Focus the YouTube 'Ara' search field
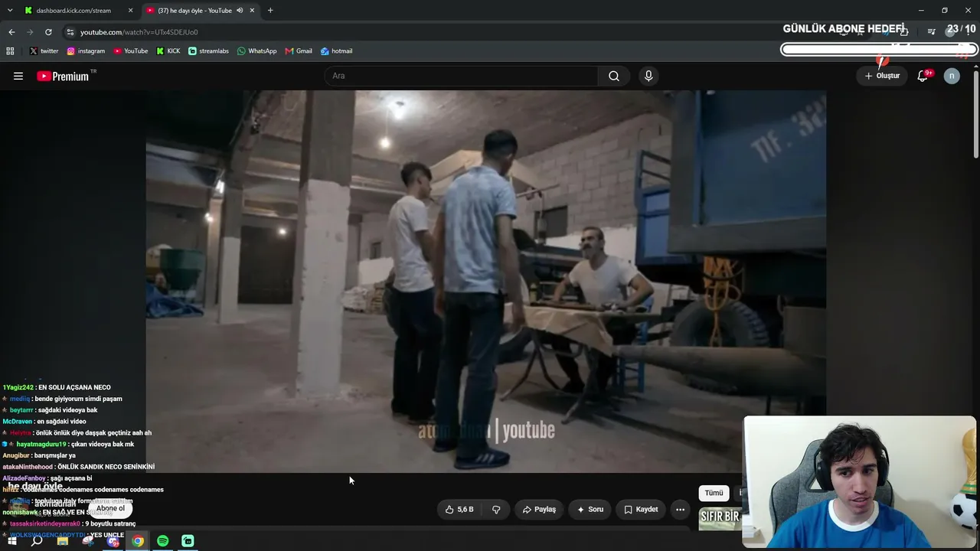This screenshot has width=980, height=551. (x=462, y=76)
